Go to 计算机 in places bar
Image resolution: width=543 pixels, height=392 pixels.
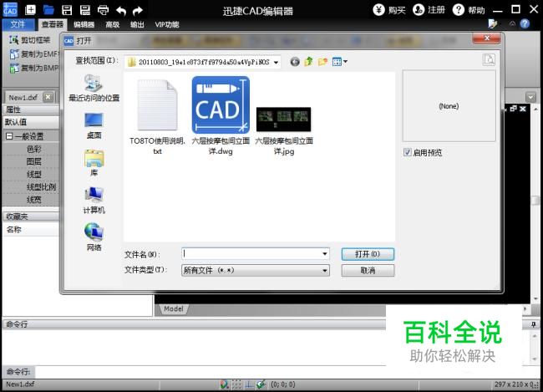coord(94,200)
